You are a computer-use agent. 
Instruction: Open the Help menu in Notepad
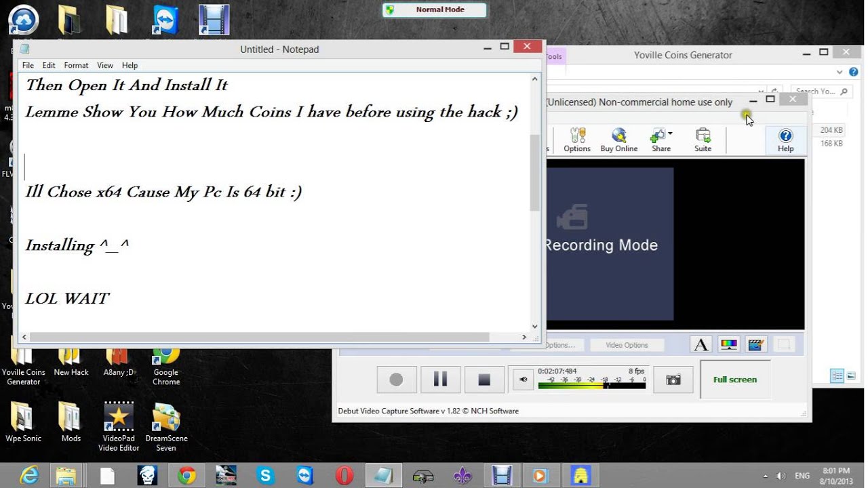click(x=130, y=66)
